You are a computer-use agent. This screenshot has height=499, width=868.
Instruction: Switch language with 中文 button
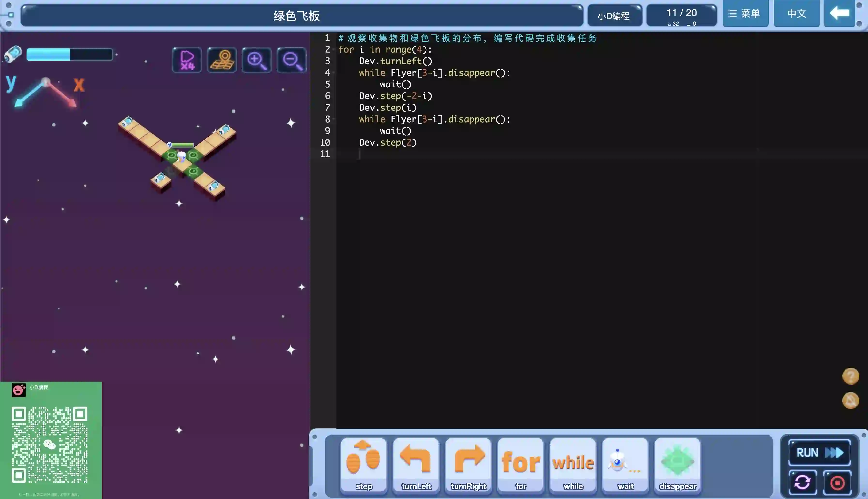(x=796, y=14)
